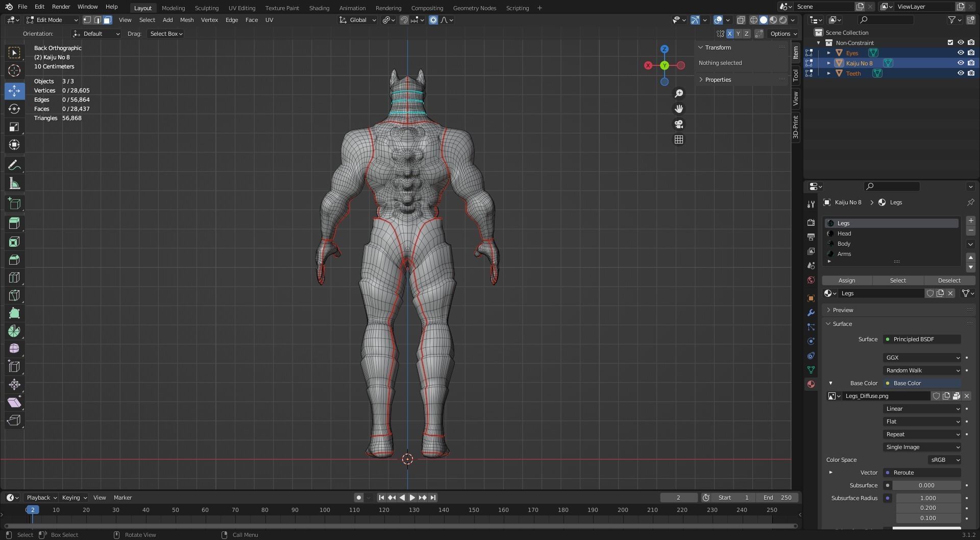Select the Transform tool
980x540 pixels.
(x=14, y=145)
